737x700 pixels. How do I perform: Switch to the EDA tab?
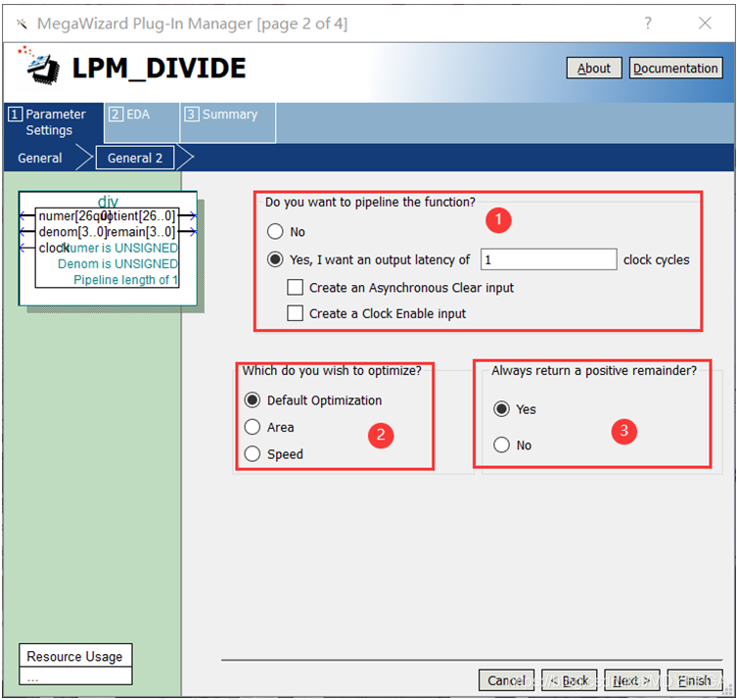[142, 122]
